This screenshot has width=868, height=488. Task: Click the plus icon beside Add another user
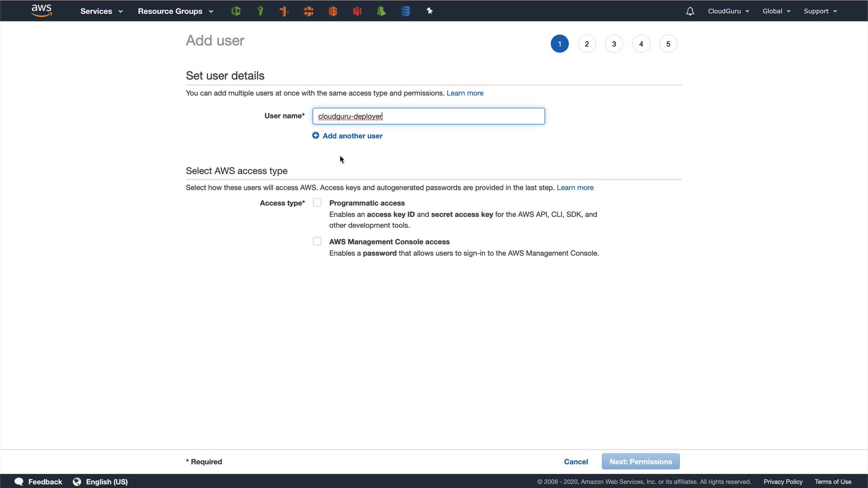(316, 136)
